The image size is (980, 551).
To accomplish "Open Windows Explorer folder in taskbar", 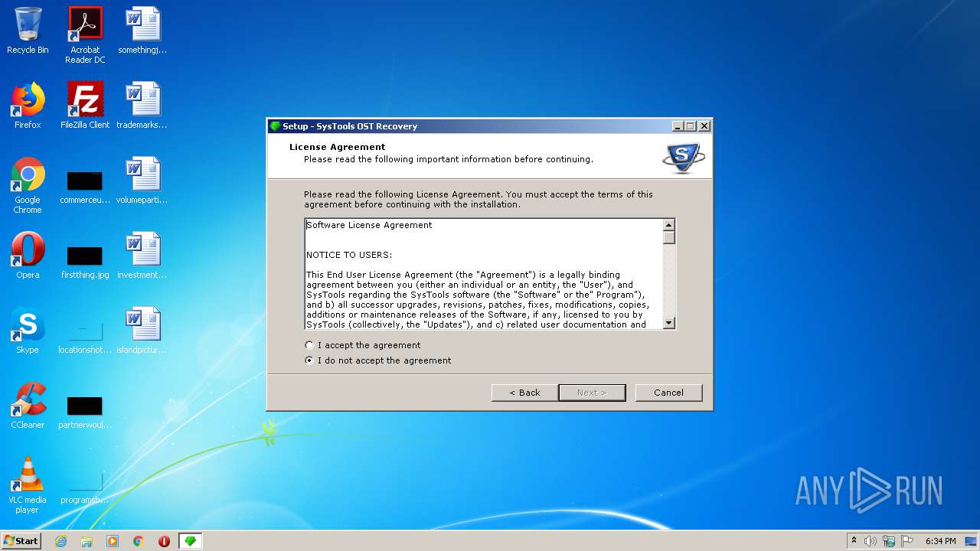I will click(x=87, y=541).
